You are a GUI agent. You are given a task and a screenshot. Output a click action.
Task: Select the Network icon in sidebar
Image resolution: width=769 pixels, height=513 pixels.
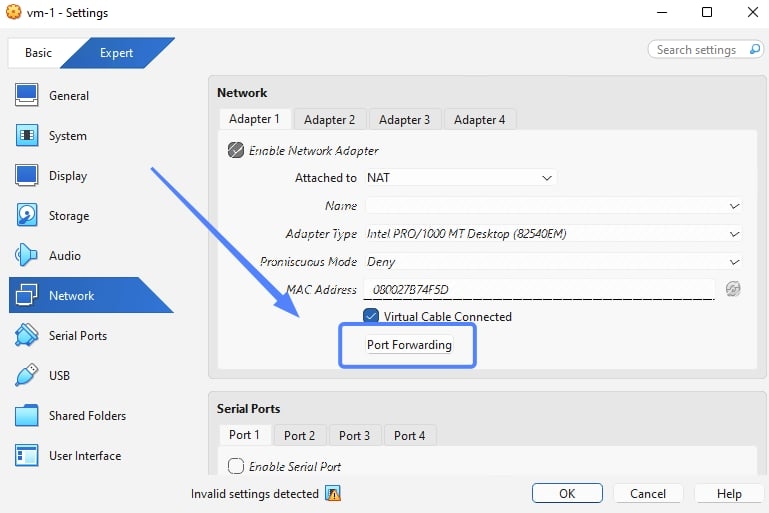click(x=26, y=295)
